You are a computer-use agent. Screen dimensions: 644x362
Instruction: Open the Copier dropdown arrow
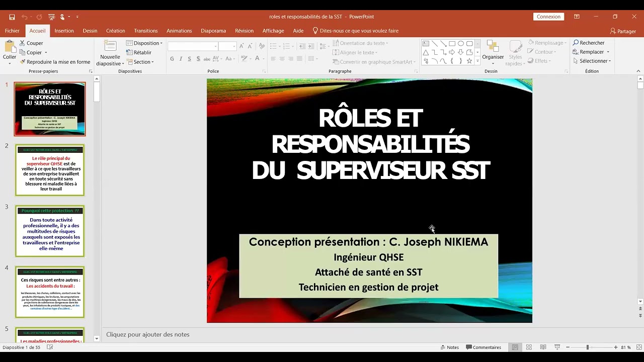point(46,53)
